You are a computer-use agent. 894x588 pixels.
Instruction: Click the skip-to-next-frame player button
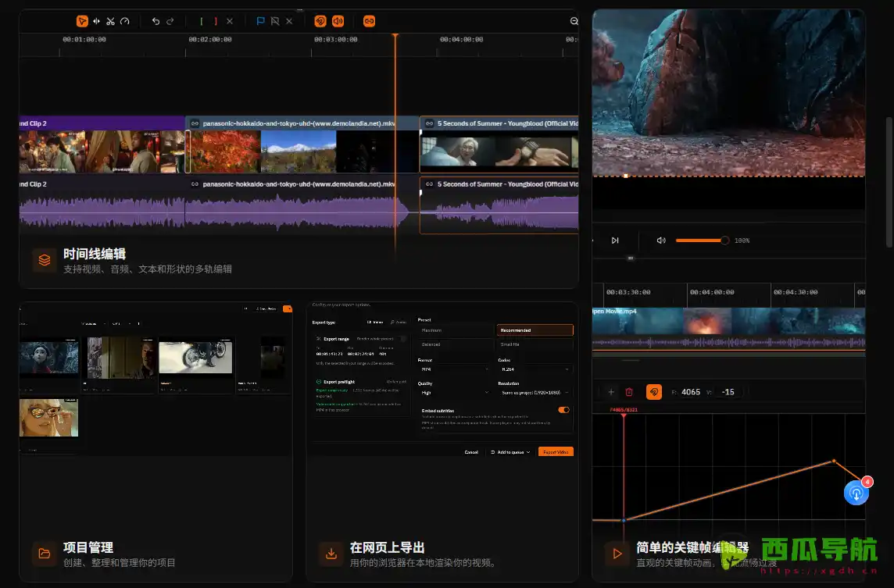coord(615,241)
